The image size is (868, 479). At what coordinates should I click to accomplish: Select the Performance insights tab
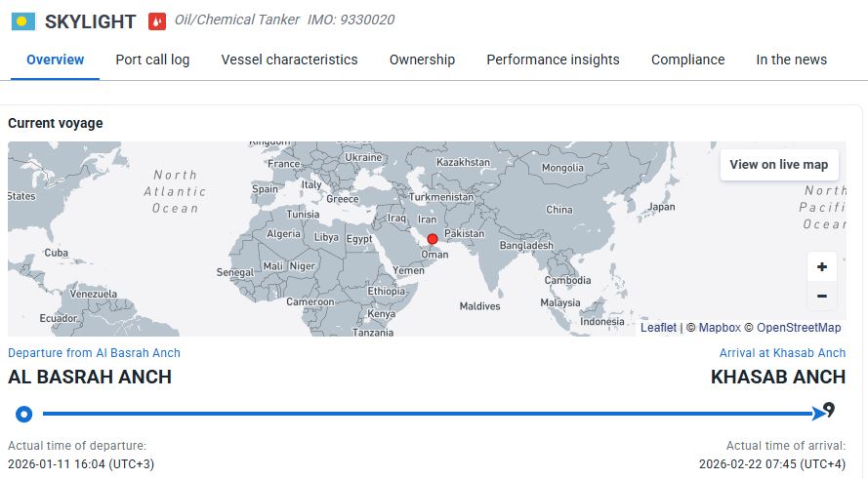(553, 60)
